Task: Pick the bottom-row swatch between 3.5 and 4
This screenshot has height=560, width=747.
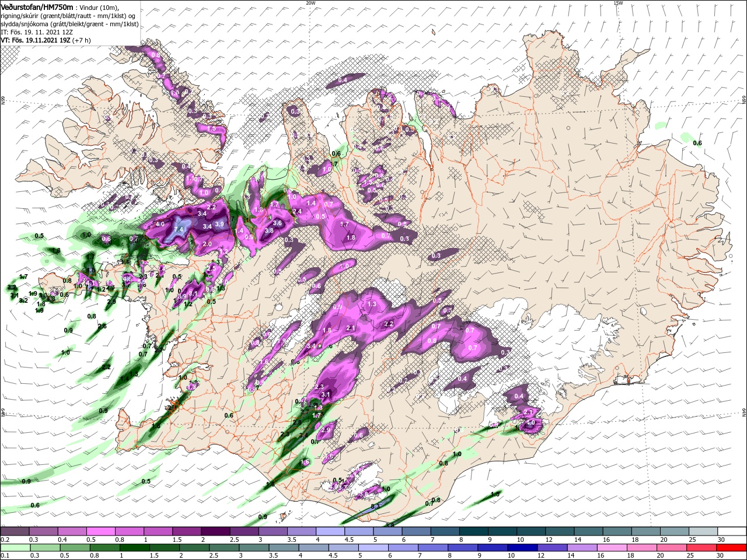Action: (284, 548)
